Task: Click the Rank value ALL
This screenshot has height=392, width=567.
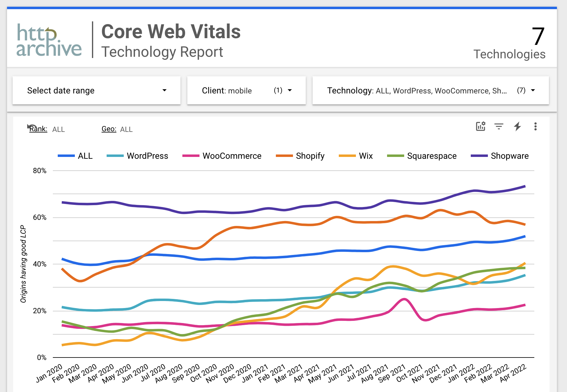Action: (x=59, y=129)
